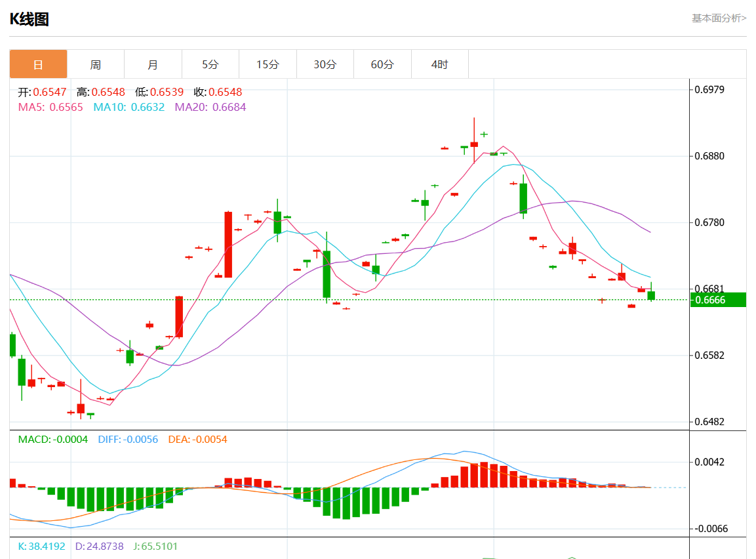Viewport: 756px width, 559px height.
Task: Choose the 60分 timeframe tab
Action: click(x=382, y=64)
